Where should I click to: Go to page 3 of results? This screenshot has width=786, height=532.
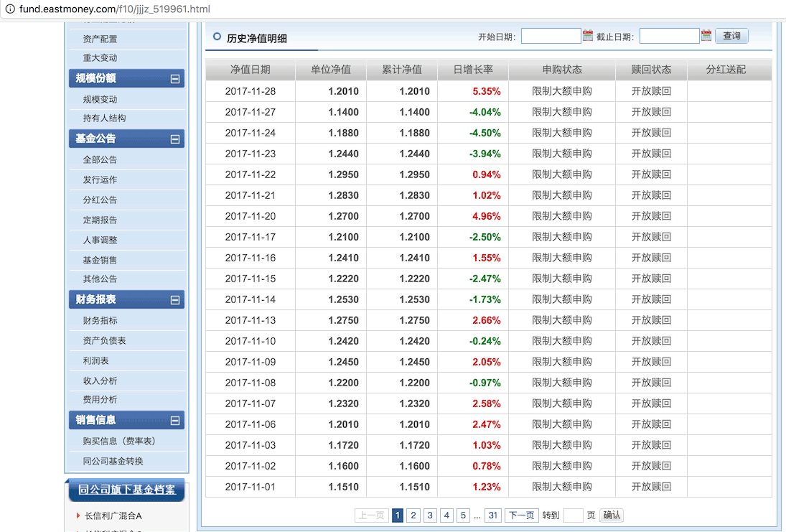429,515
